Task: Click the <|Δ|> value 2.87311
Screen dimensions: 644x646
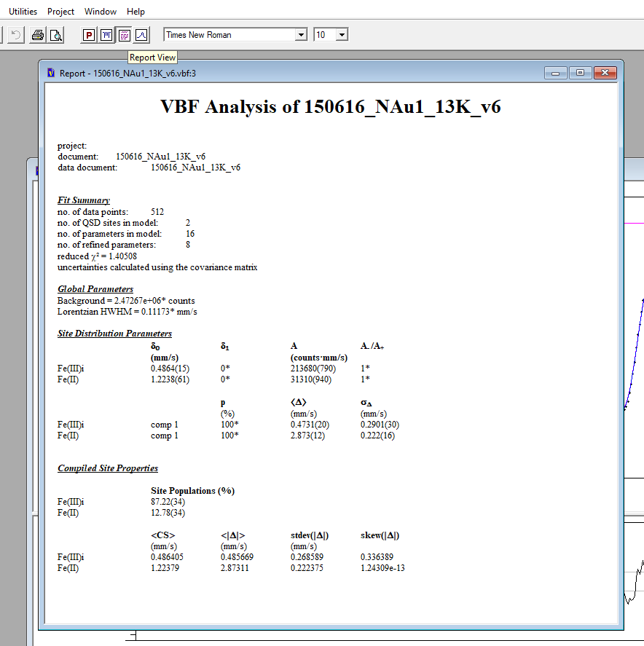Action: (235, 568)
